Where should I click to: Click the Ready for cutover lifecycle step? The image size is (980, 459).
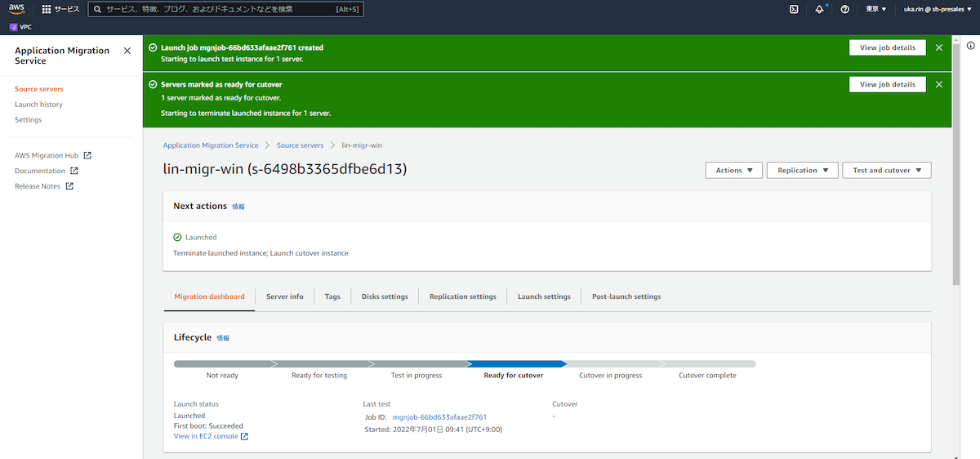pos(513,375)
